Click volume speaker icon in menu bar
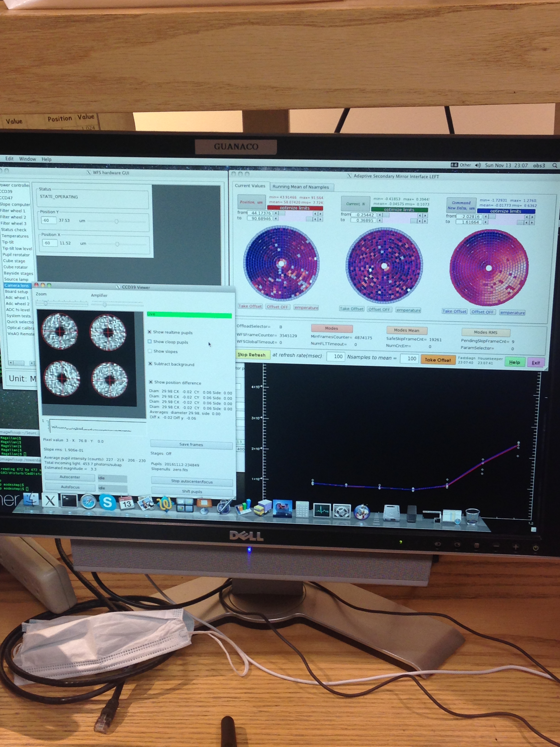 (x=478, y=165)
